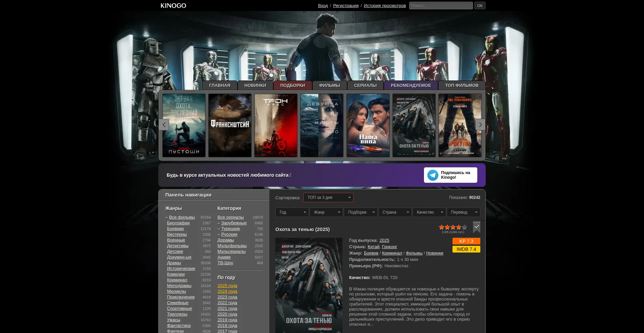Open the Качество filter dropdown

coord(429,212)
